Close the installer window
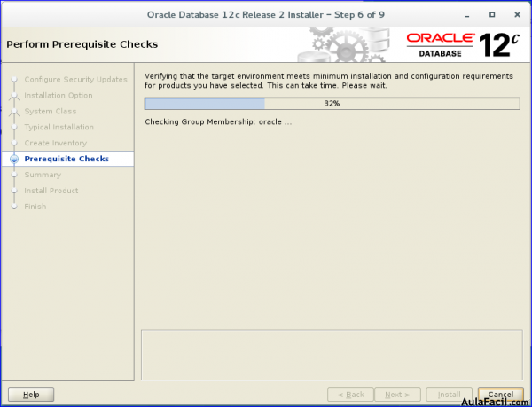The image size is (532, 407). coord(517,14)
